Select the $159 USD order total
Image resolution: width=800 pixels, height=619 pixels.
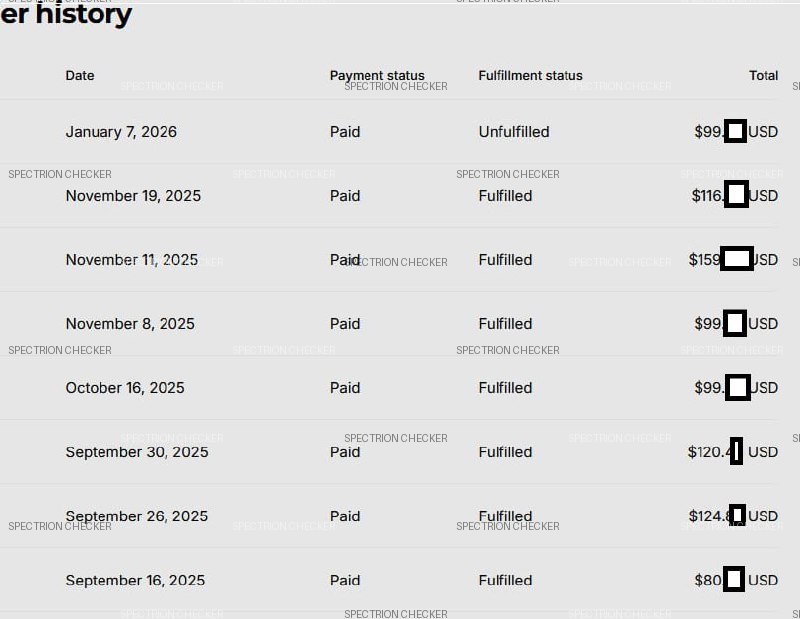[x=733, y=260]
